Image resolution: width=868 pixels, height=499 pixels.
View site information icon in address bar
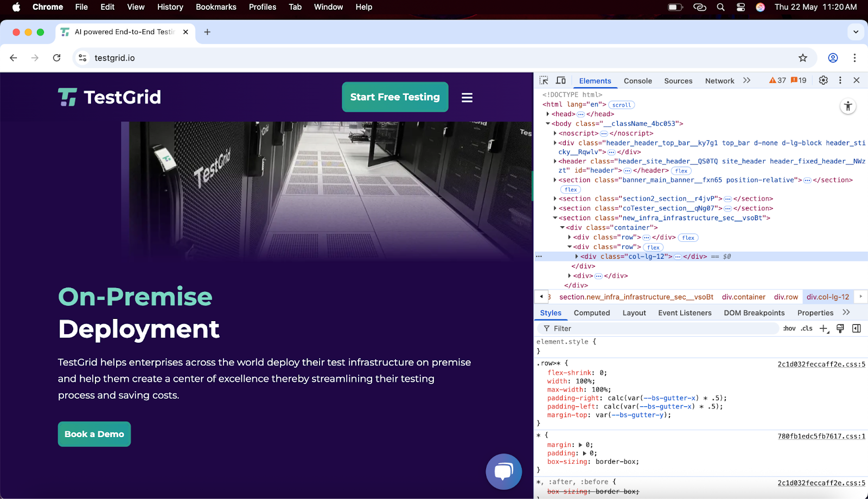(x=82, y=57)
